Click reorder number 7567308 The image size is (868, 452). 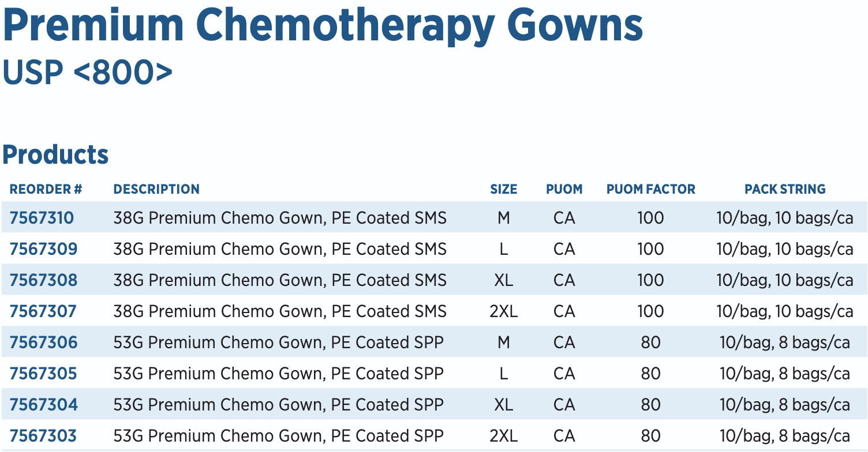(43, 280)
